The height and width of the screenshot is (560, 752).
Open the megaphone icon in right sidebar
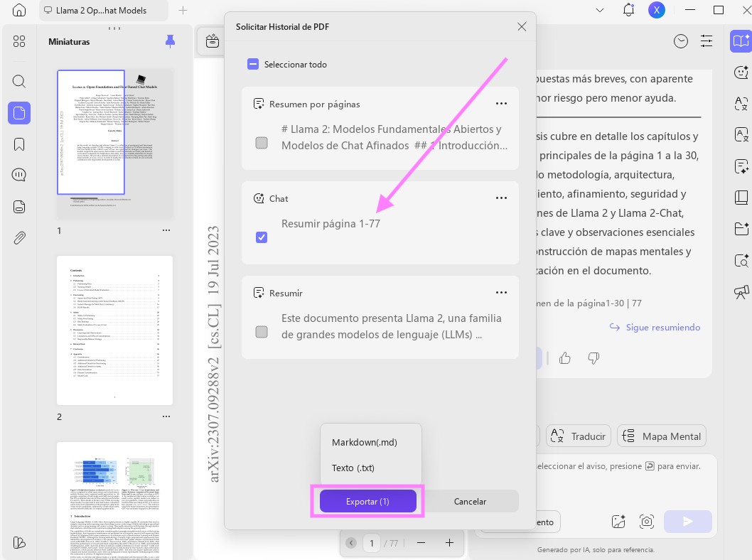(741, 292)
